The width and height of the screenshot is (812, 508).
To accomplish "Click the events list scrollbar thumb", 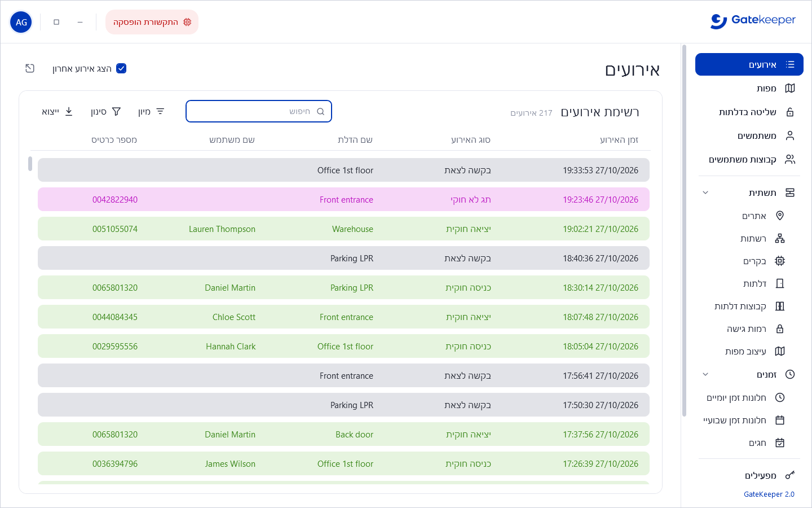I will [x=30, y=164].
